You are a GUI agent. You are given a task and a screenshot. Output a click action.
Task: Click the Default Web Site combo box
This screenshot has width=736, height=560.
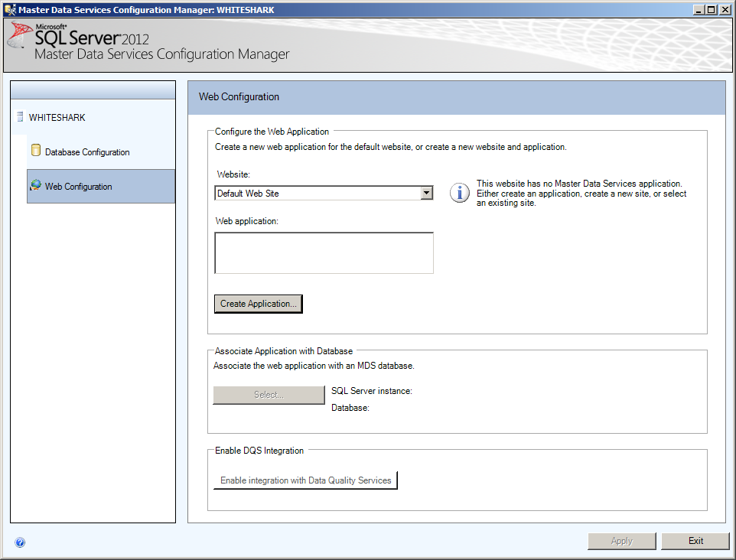tap(324, 193)
